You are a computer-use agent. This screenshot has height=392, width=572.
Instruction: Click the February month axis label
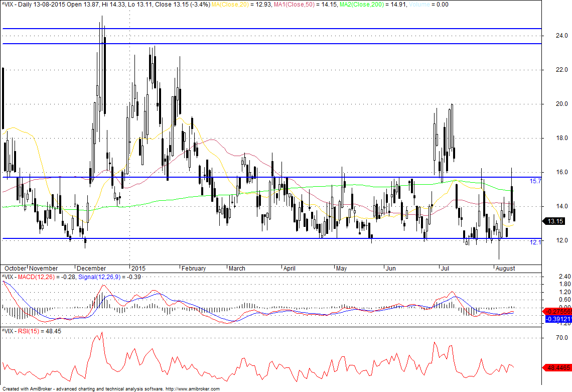[194, 268]
